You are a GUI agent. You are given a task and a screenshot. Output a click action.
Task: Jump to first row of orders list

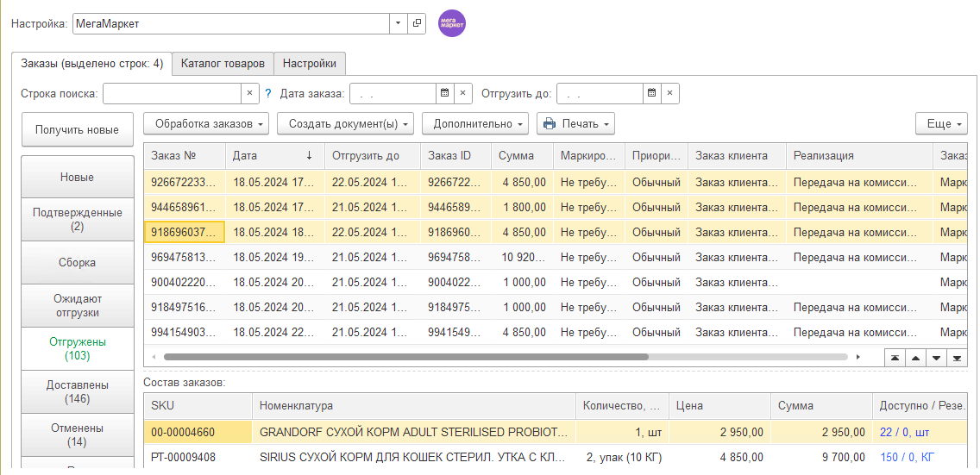tap(895, 358)
